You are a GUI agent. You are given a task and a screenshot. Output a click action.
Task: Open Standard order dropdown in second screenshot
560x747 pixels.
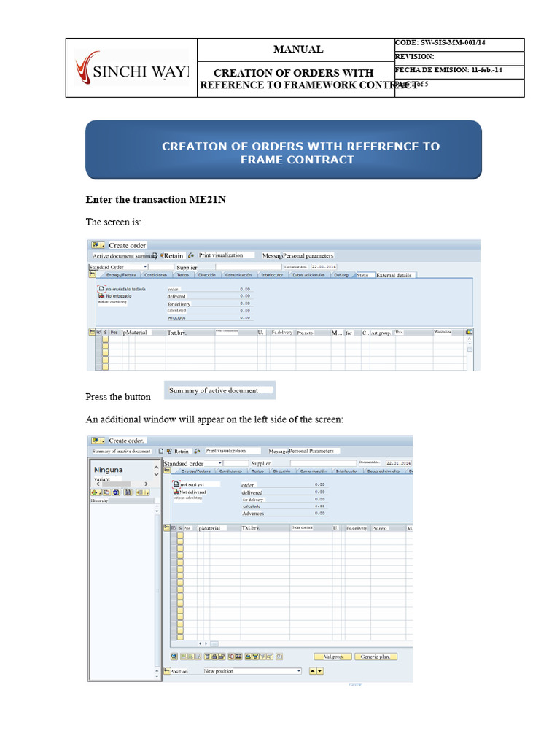(220, 463)
